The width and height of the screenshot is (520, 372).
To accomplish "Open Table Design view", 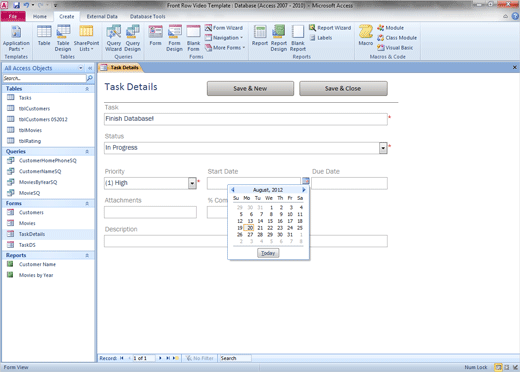I will pyautogui.click(x=63, y=39).
